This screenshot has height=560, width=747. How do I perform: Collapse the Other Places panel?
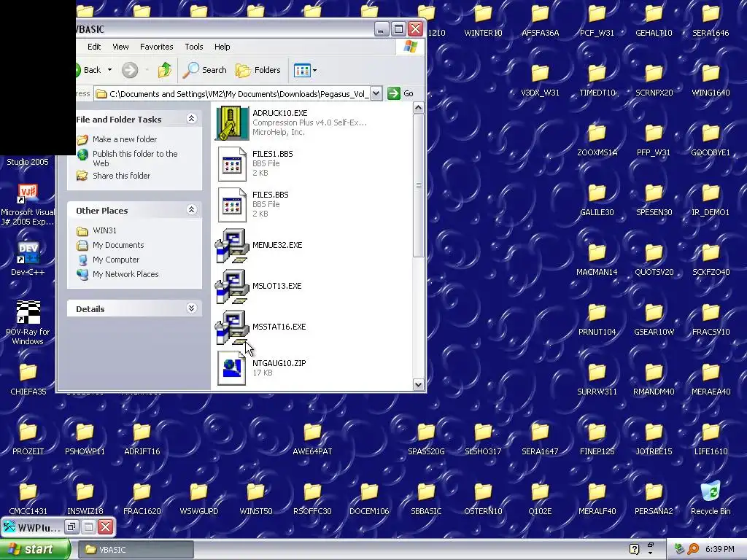pos(192,209)
